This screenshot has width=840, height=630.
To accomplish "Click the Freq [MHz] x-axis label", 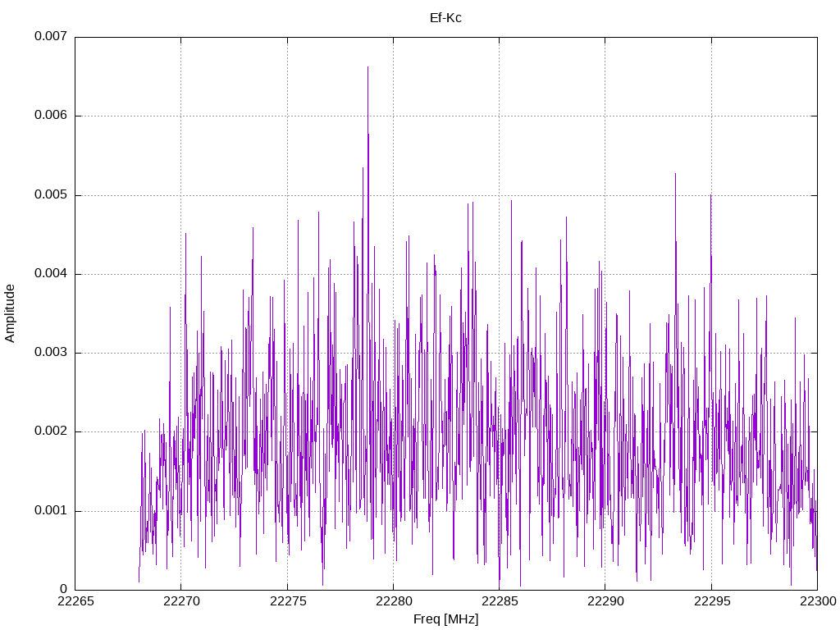I will [445, 619].
